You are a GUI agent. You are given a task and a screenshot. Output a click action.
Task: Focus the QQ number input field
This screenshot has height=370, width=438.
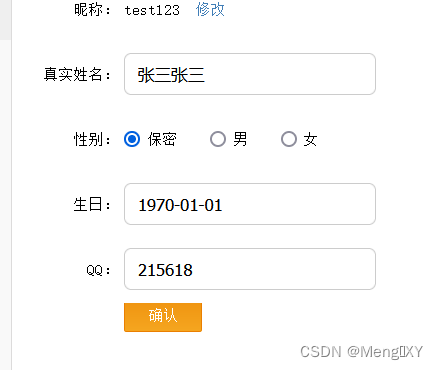[x=250, y=269]
